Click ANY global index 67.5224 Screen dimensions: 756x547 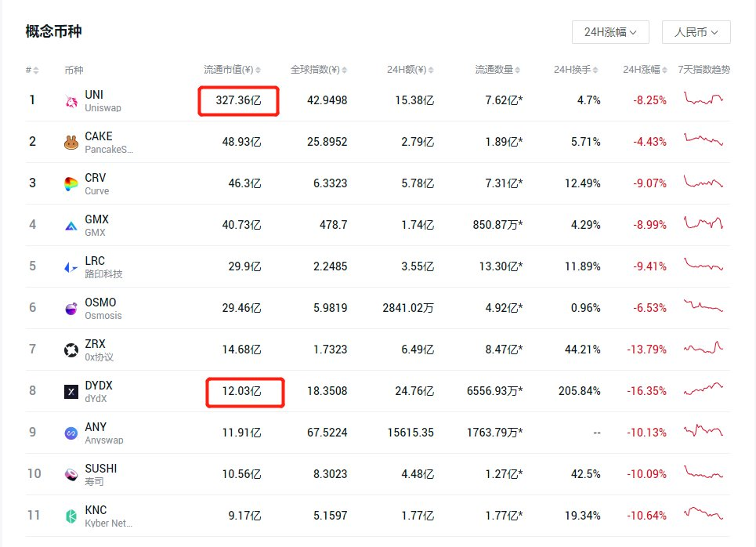(x=327, y=433)
